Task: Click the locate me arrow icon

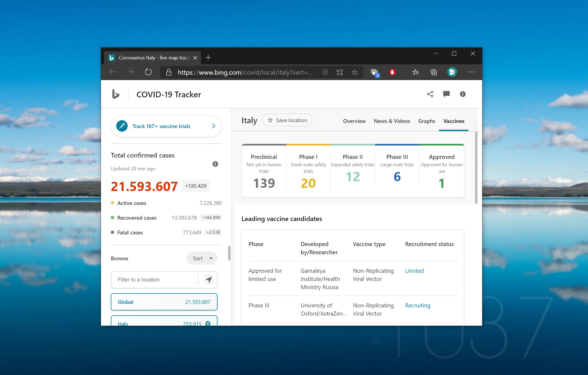Action: pyautogui.click(x=209, y=280)
